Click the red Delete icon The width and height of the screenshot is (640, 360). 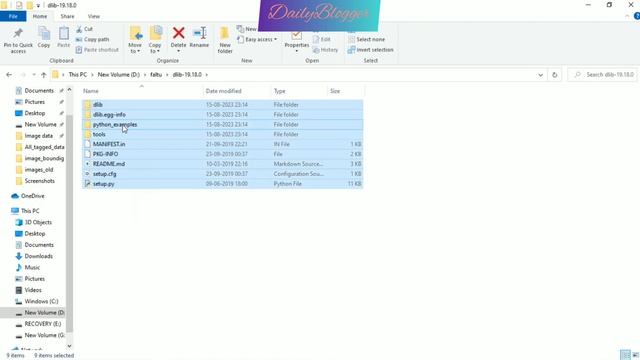coord(178,33)
